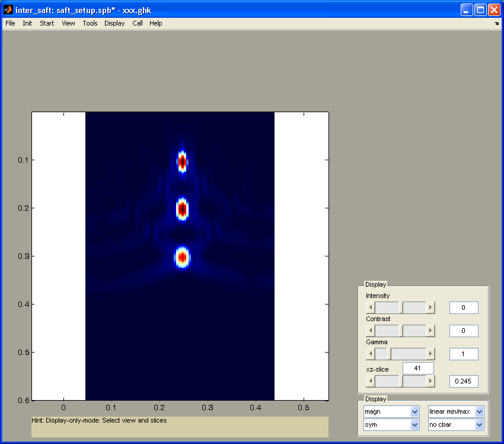Click Intensity slider right arrow

click(430, 307)
